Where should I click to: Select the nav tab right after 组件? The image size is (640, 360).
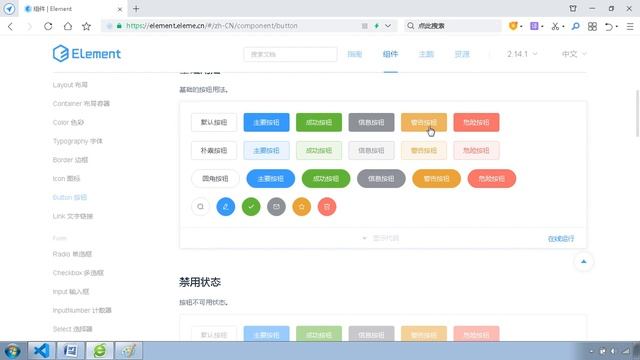[426, 54]
